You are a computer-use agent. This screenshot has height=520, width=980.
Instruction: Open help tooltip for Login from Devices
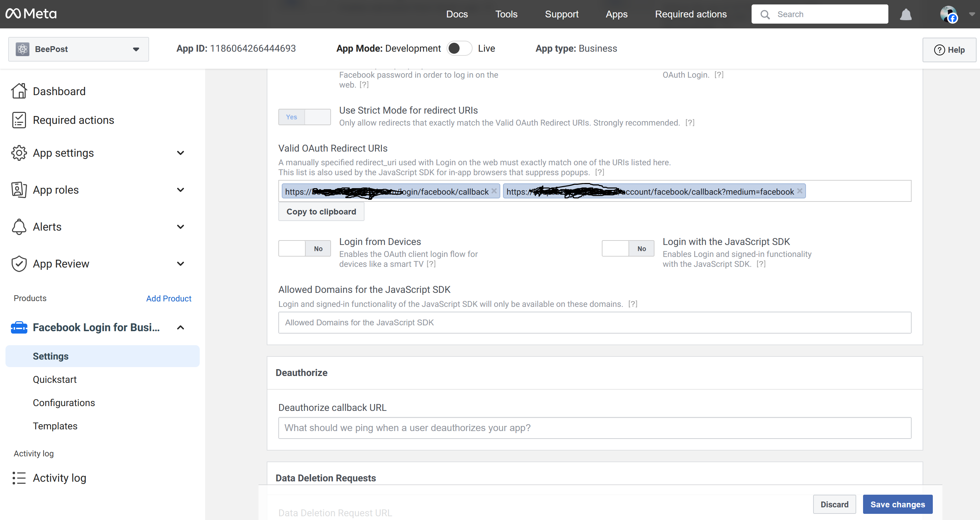(431, 264)
